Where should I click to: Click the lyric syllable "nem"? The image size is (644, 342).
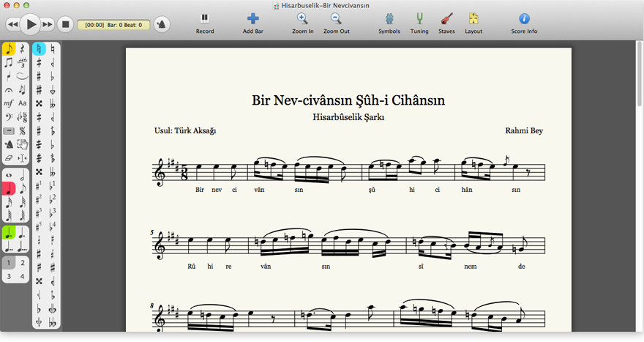[471, 267]
